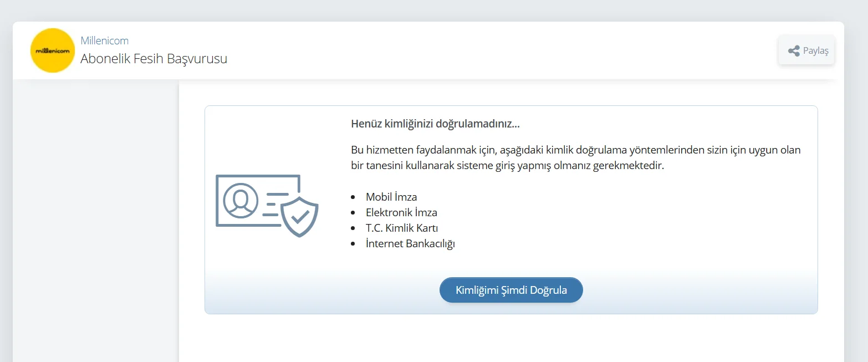
Task: Click the Paylaş button
Action: [806, 50]
